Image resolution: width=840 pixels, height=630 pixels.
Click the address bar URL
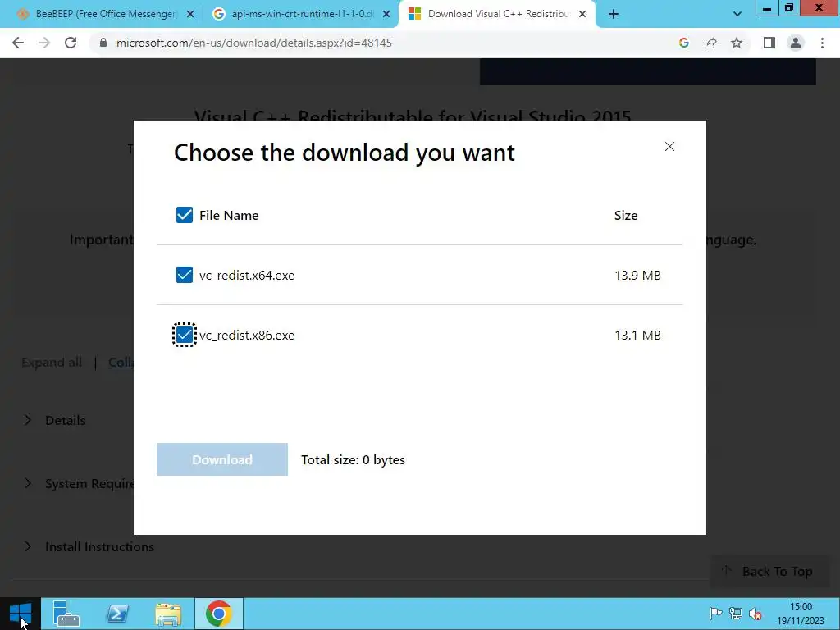tap(254, 43)
